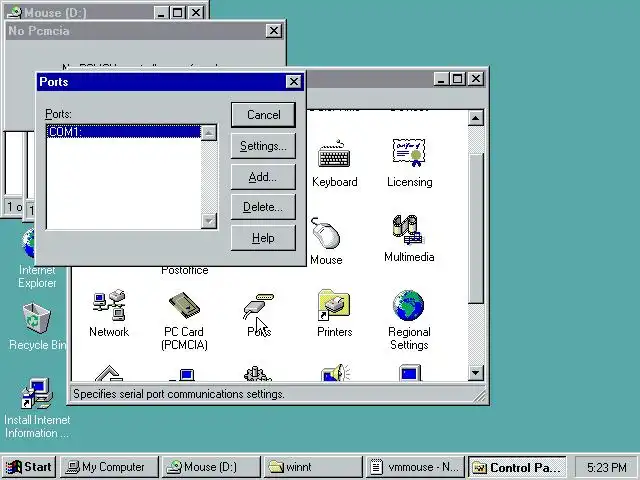Maximize the Control Panel window
Screen dimensions: 640x480
458,78
